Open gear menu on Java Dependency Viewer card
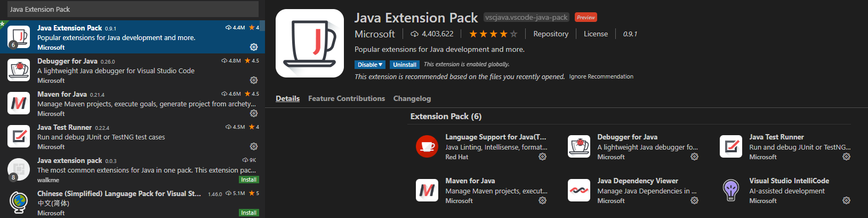 [694, 200]
